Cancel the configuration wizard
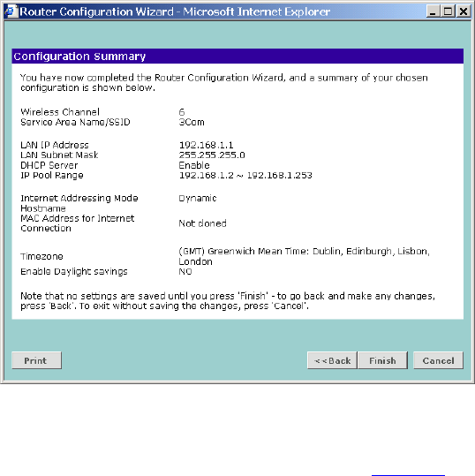Screen dimensions: 475x476 [438, 360]
